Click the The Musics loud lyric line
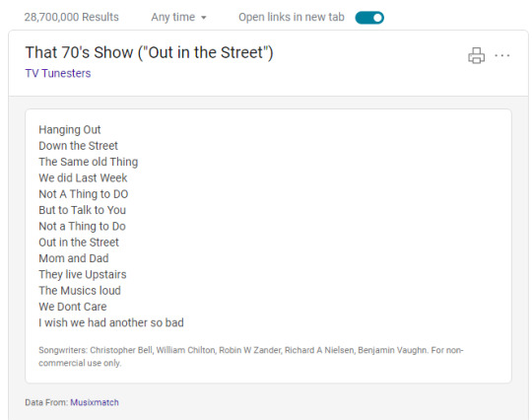This screenshot has width=532, height=420. [x=80, y=291]
